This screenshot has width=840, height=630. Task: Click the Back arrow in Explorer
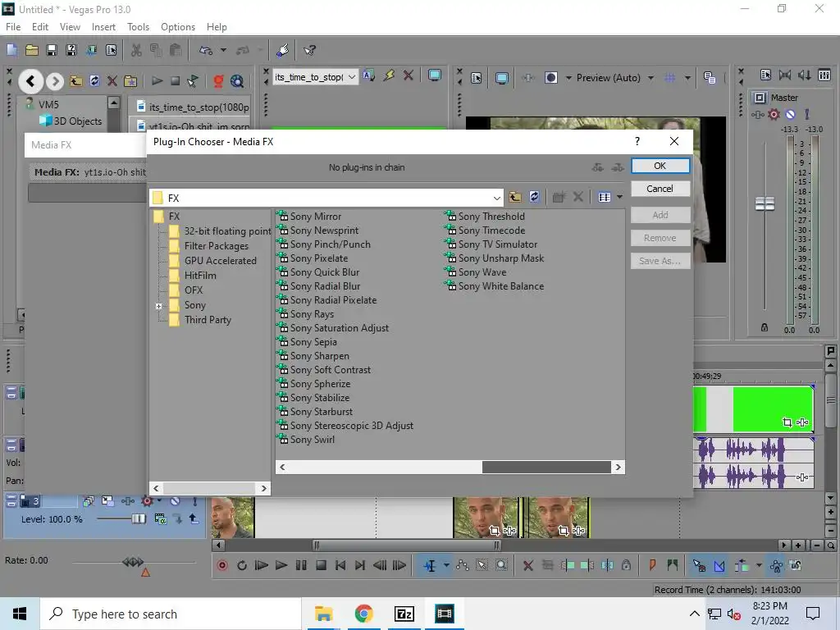(31, 81)
